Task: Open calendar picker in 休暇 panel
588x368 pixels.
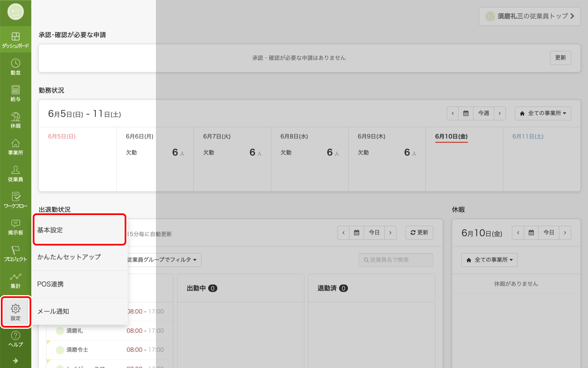Action: [531, 233]
